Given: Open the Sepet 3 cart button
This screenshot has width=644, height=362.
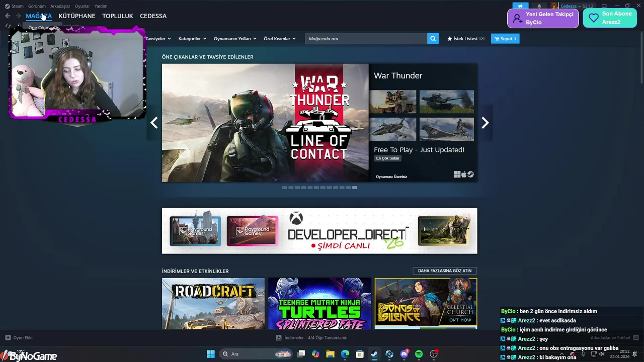Looking at the screenshot, I should (x=505, y=39).
